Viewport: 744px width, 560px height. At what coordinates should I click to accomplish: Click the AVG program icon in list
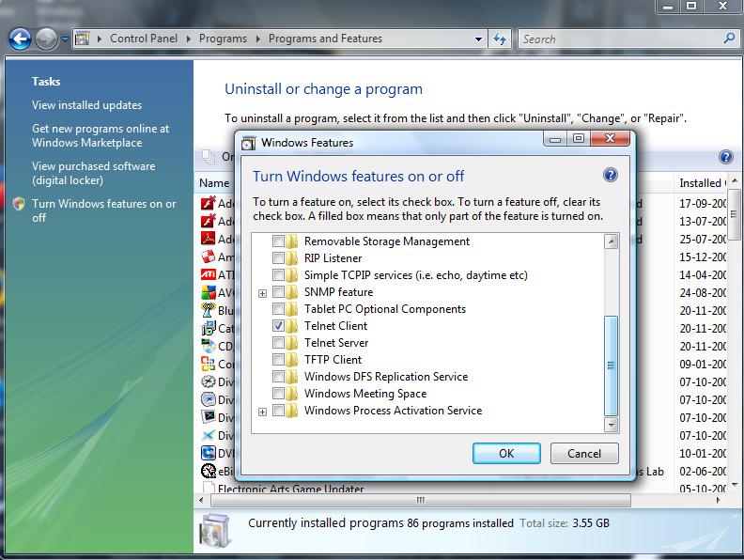point(209,292)
